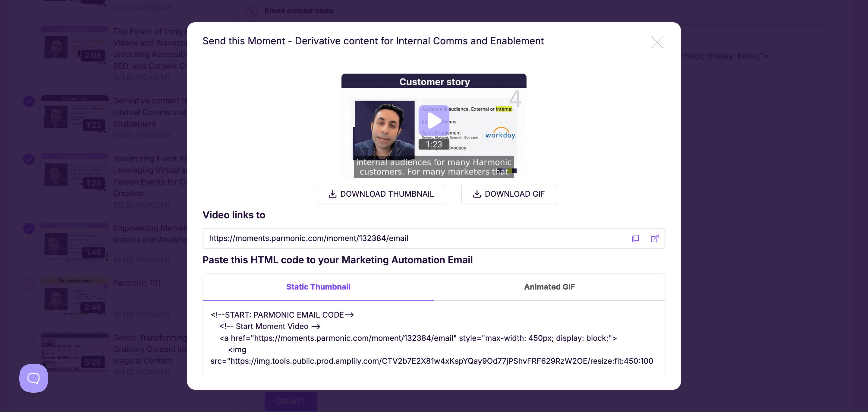Click the Parmonic 101 title
This screenshot has height=412, width=868.
tap(137, 283)
